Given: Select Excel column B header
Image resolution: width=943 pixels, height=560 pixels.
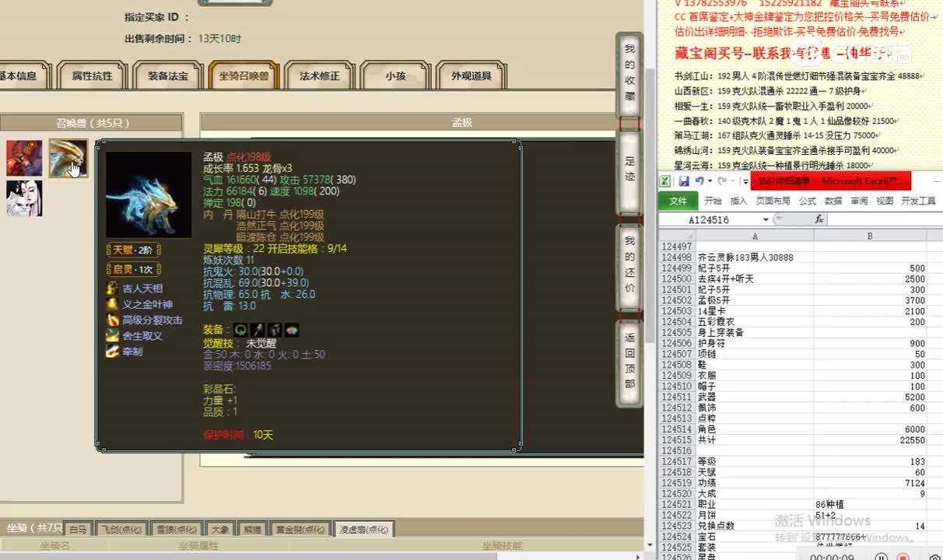Looking at the screenshot, I should tap(870, 236).
